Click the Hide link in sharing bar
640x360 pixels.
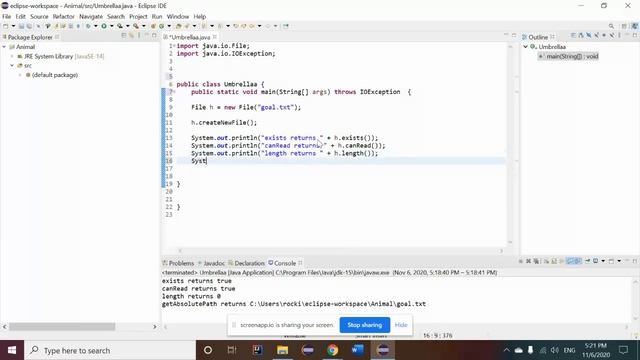401,325
